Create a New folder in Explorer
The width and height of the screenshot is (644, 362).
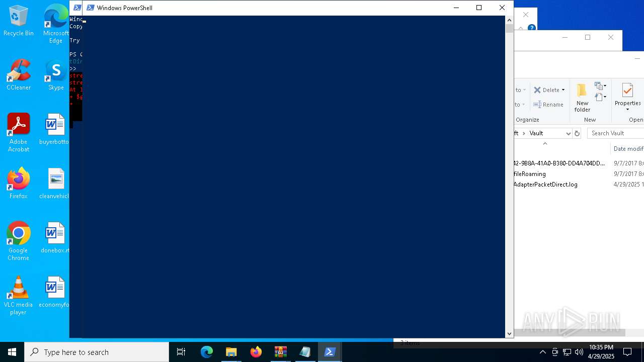pos(582,98)
